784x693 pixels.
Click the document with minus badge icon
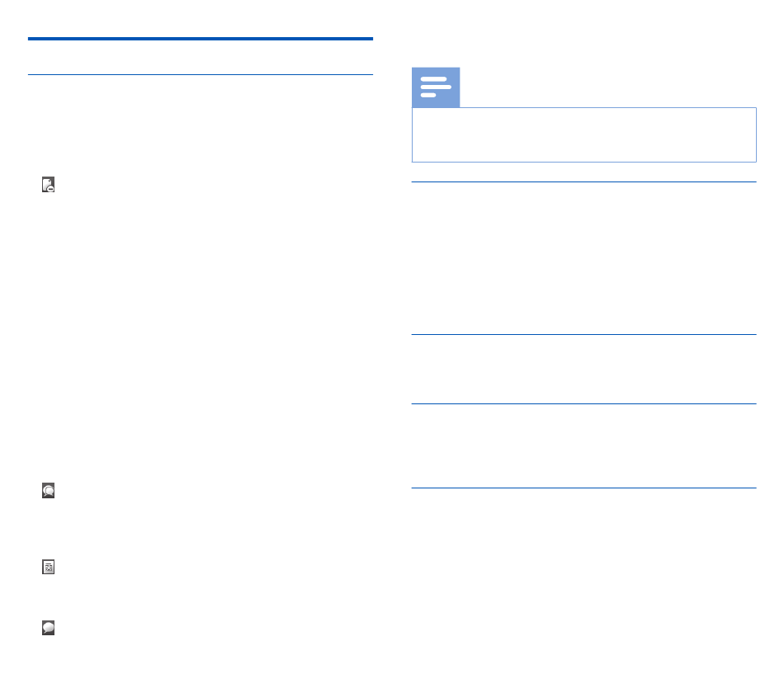[x=48, y=185]
